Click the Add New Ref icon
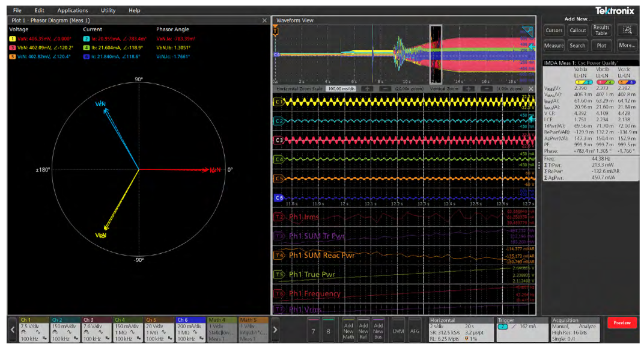644x347 pixels. [x=363, y=330]
